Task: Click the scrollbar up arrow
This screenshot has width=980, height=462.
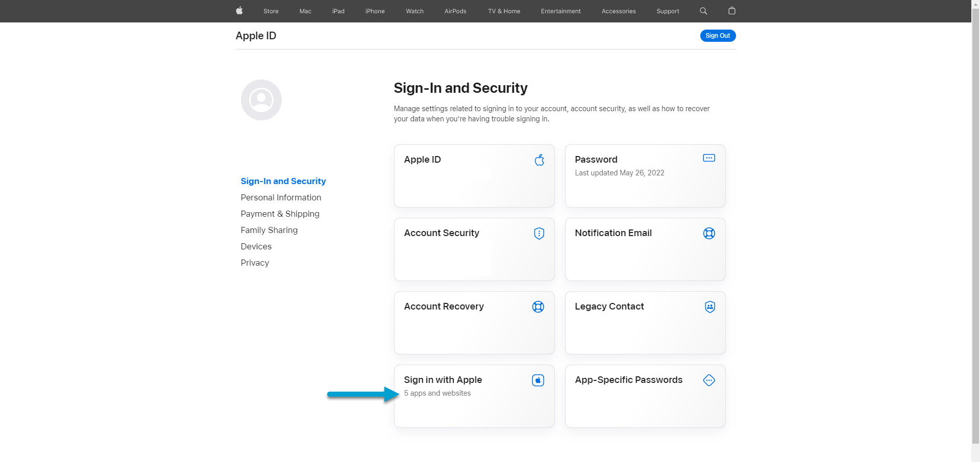Action: point(975,4)
